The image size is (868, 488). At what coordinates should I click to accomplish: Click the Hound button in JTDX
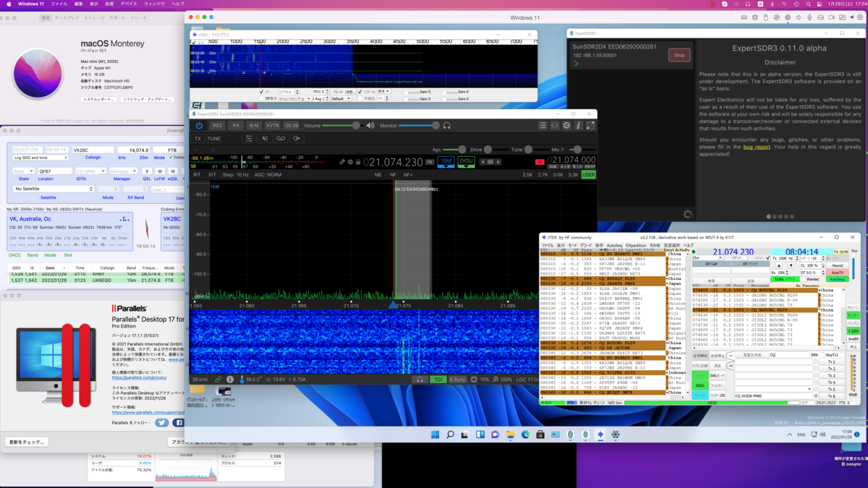pos(837,265)
